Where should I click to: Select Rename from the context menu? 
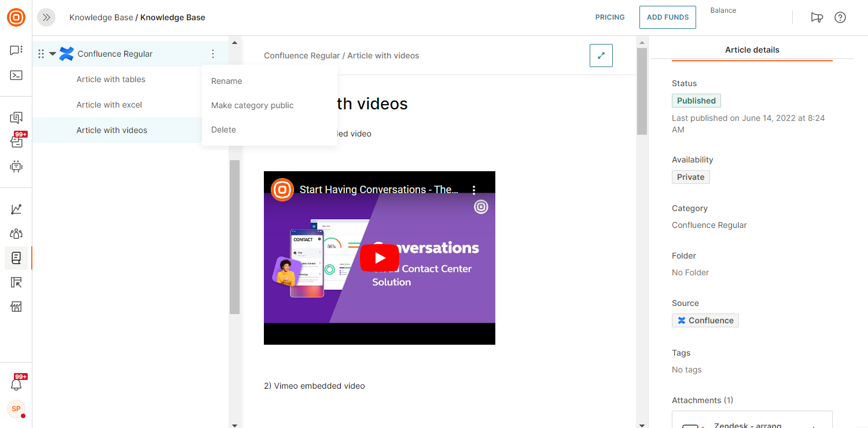(x=227, y=81)
